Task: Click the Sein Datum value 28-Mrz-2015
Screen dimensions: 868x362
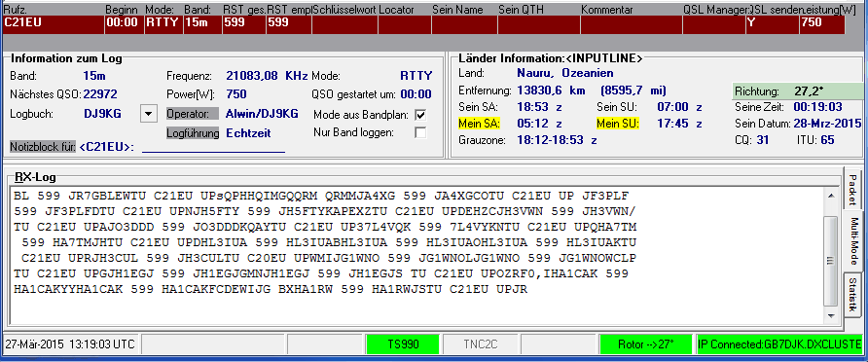Action: point(827,124)
